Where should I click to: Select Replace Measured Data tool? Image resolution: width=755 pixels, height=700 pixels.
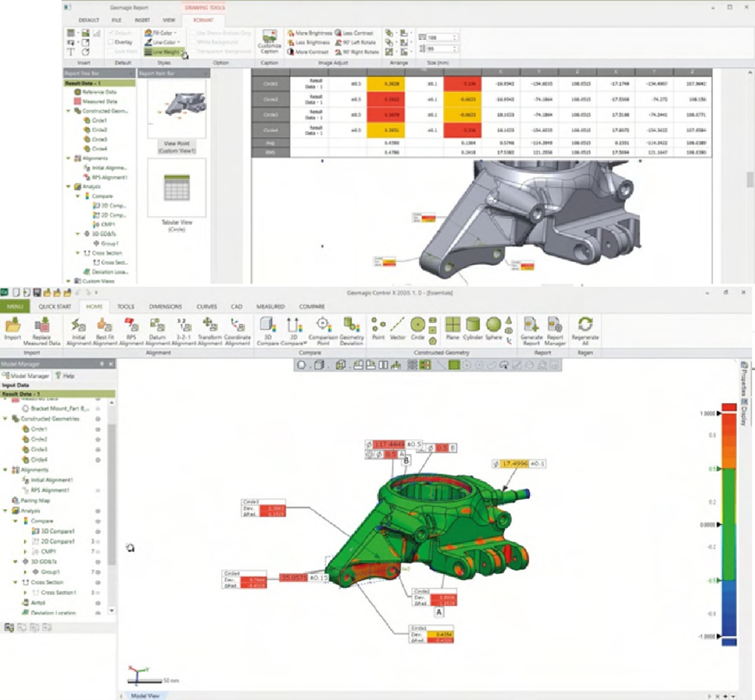[x=41, y=330]
